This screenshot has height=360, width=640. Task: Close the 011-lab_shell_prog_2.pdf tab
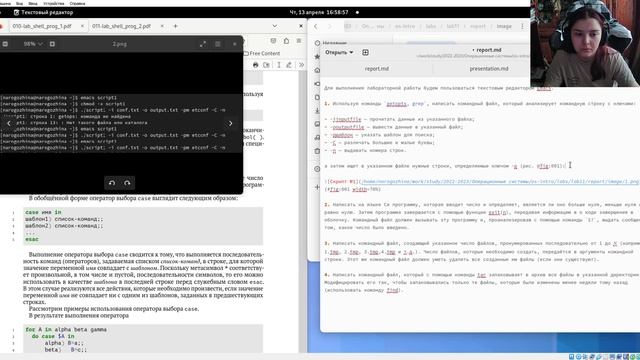162,26
